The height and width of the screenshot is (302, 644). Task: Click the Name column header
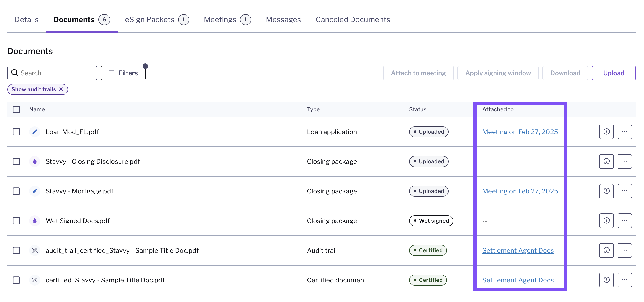(x=37, y=109)
